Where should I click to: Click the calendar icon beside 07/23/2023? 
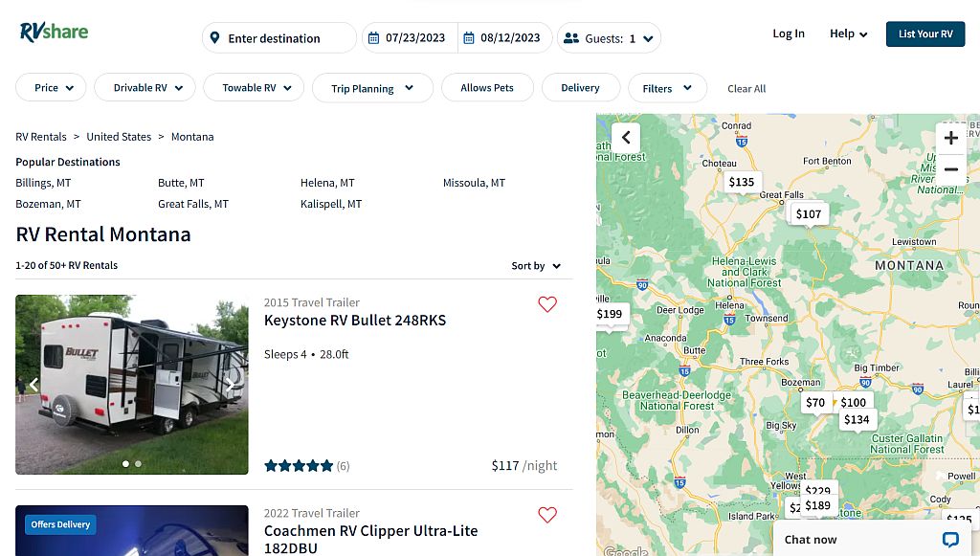pyautogui.click(x=373, y=38)
